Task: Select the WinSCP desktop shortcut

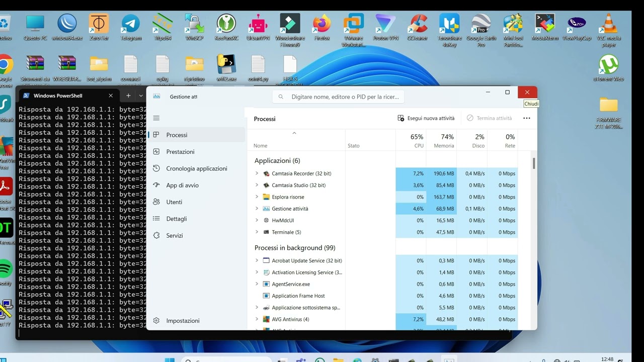Action: [194, 28]
